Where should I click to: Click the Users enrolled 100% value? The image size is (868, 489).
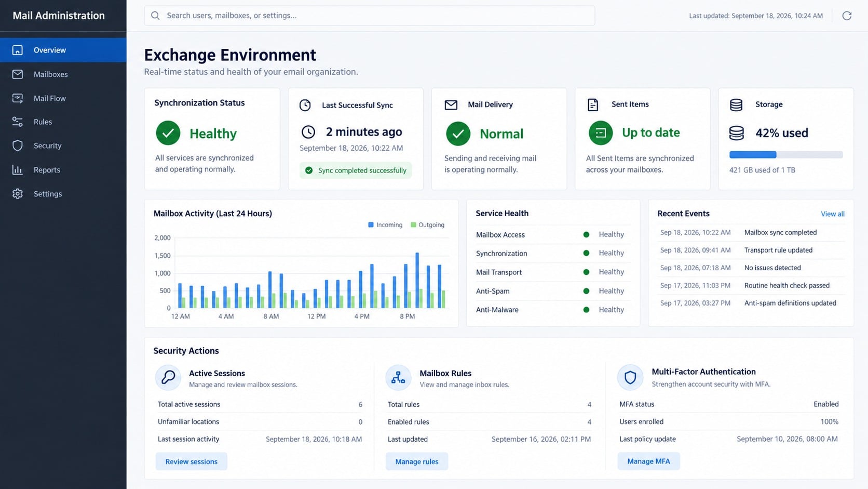click(829, 421)
